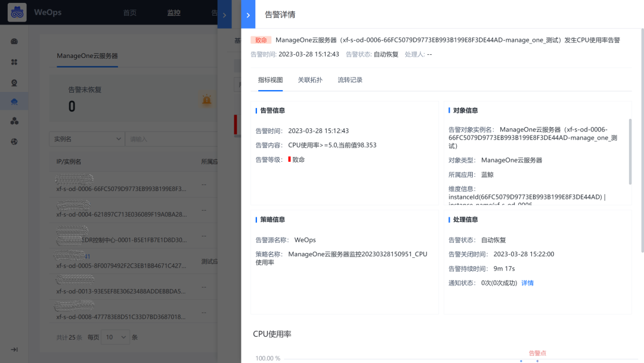
Task: Click the orange alarm bell icon
Action: (x=206, y=100)
